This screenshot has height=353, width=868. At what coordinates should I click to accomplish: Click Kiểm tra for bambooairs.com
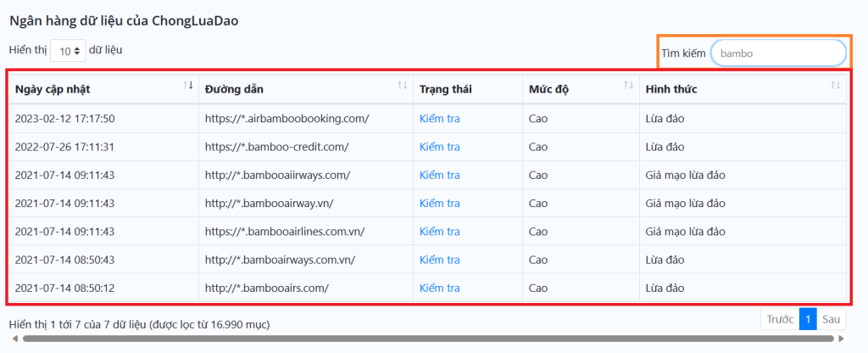[x=440, y=289]
